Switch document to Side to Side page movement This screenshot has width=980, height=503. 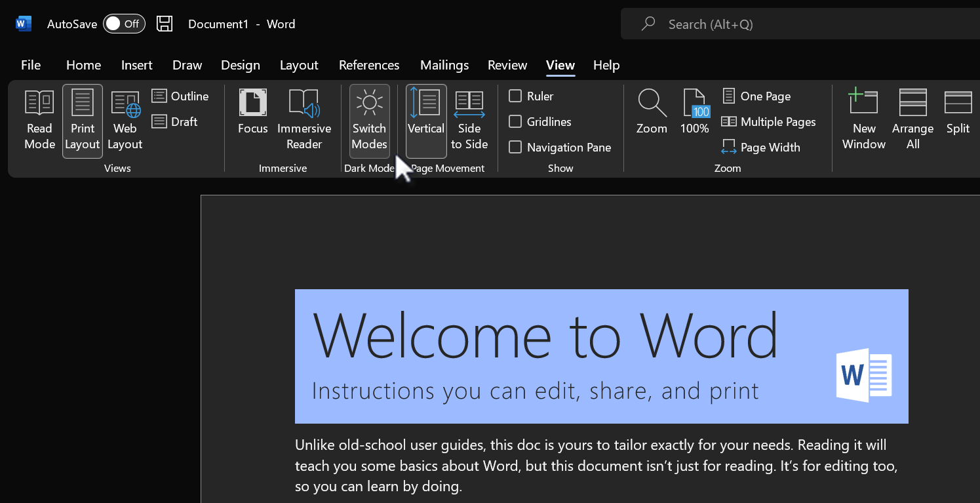pos(469,121)
